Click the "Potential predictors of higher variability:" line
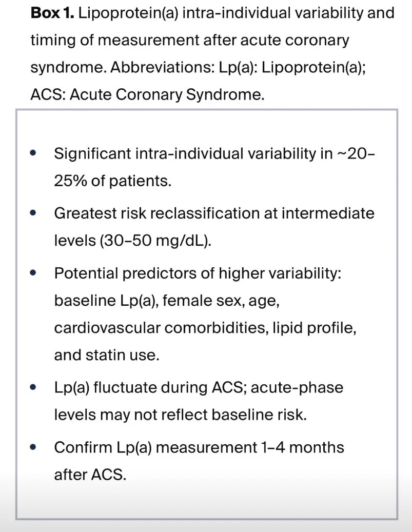This screenshot has width=412, height=532. pos(198,273)
